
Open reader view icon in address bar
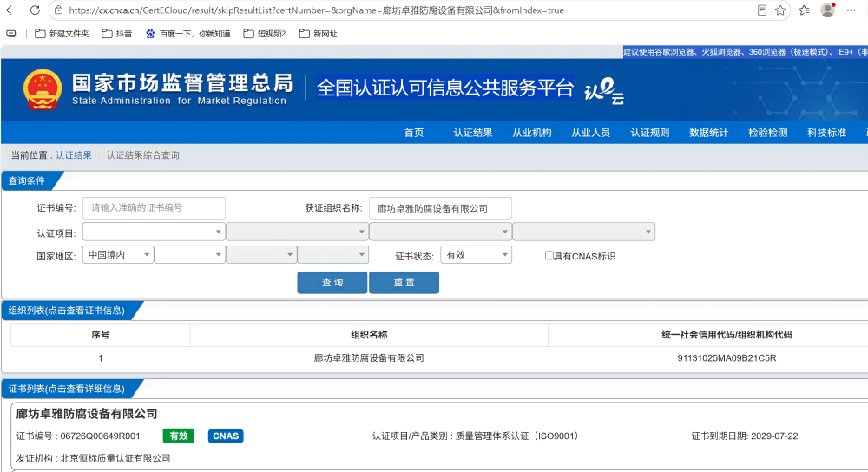coord(762,10)
